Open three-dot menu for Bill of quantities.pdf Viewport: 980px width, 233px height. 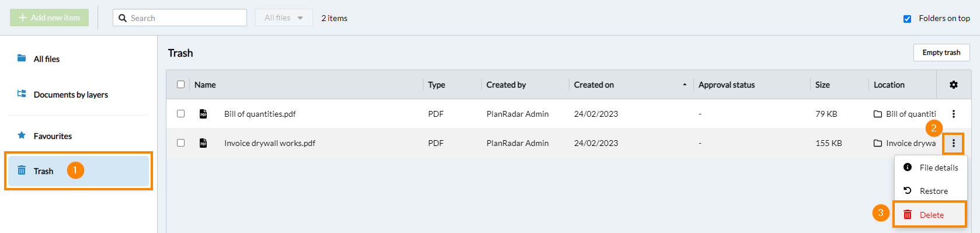[x=953, y=114]
